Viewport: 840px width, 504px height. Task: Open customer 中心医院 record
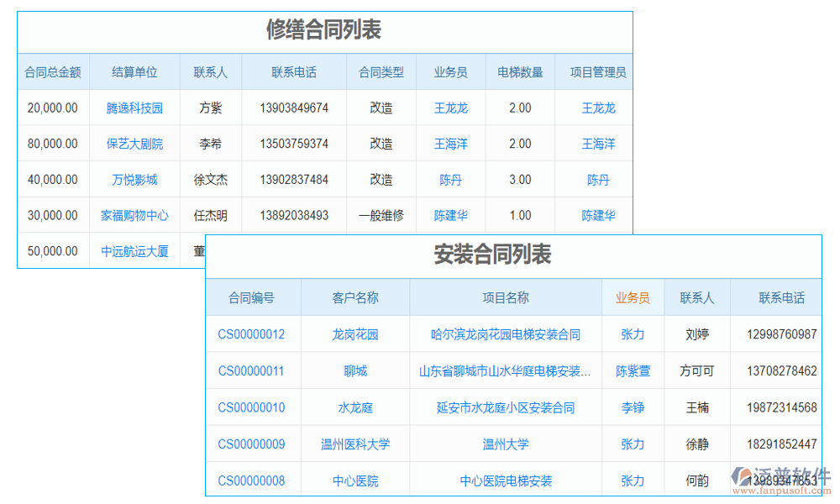354,480
